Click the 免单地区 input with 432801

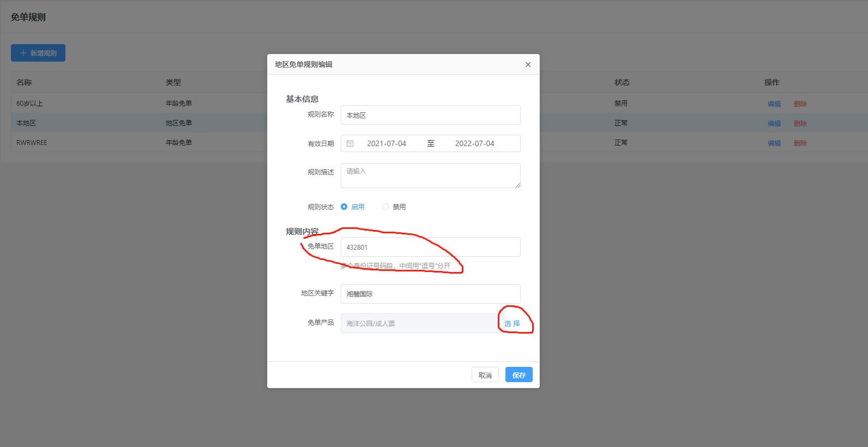430,247
